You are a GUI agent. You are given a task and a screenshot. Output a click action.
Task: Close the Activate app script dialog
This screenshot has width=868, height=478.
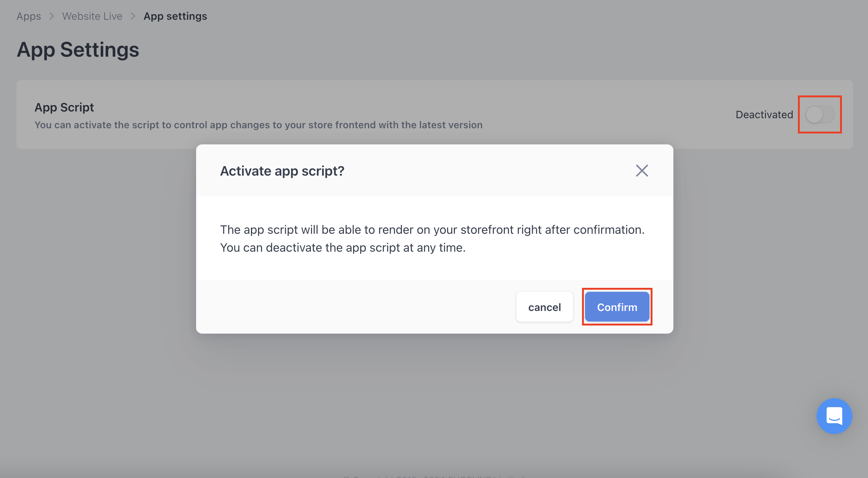642,171
